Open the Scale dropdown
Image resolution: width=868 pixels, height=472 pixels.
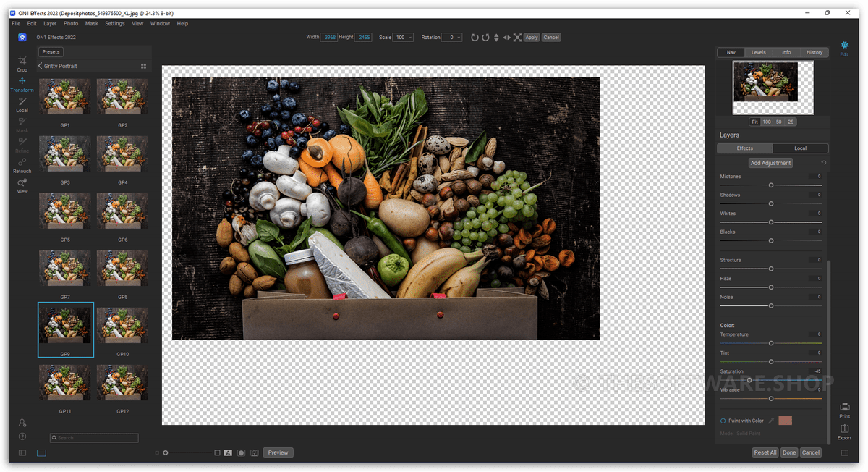point(404,37)
